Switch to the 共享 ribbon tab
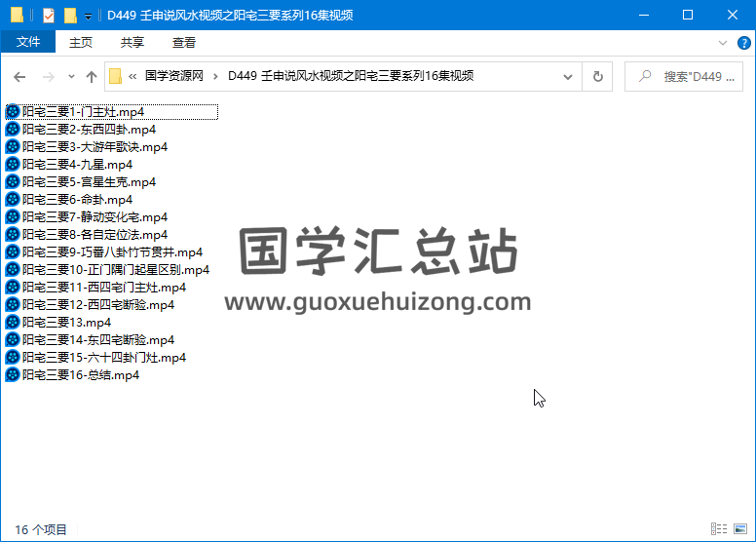756x542 pixels. tap(132, 43)
